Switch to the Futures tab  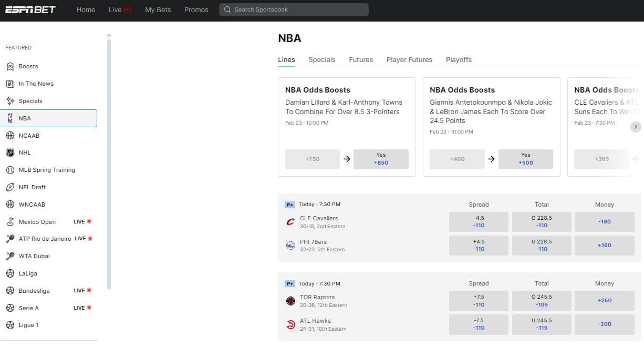361,59
